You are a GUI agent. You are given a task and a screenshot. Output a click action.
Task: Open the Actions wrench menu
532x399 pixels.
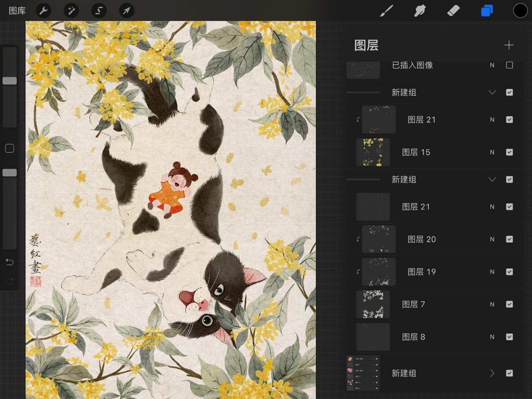[x=44, y=10]
